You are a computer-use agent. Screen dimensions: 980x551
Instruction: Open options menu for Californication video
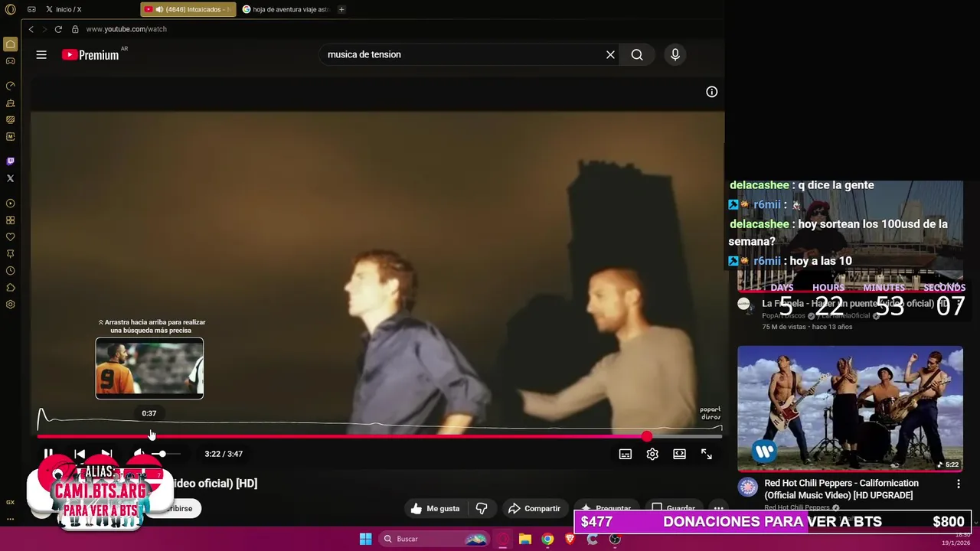coord(958,484)
